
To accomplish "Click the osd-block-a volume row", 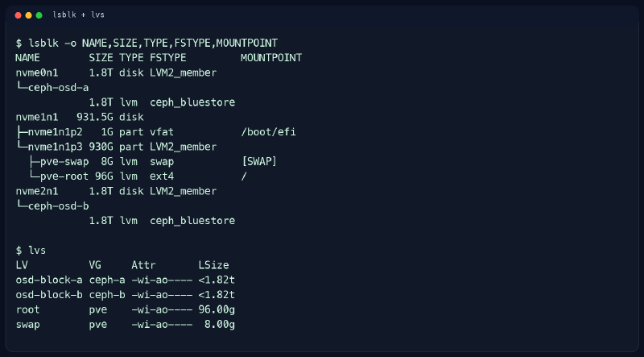I will 126,280.
